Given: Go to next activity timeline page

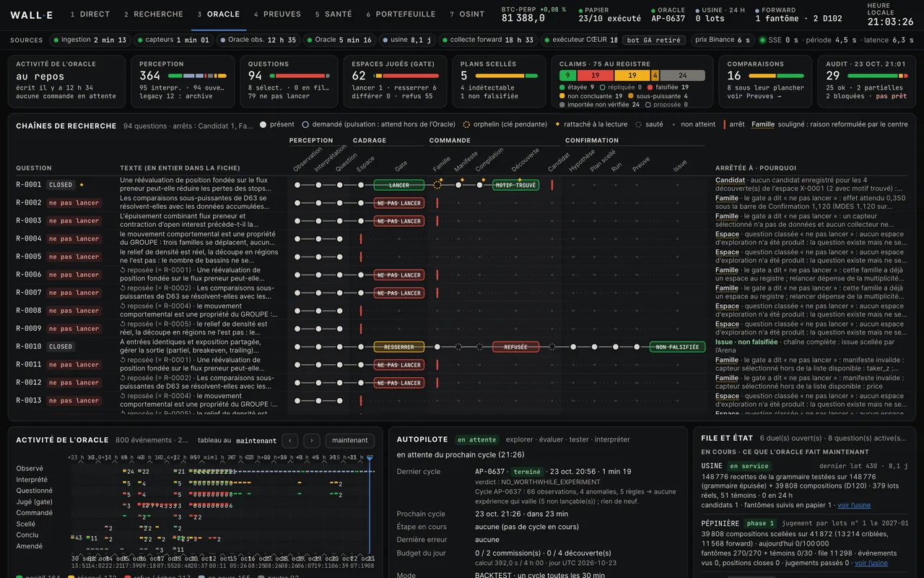Looking at the screenshot, I should [x=312, y=440].
